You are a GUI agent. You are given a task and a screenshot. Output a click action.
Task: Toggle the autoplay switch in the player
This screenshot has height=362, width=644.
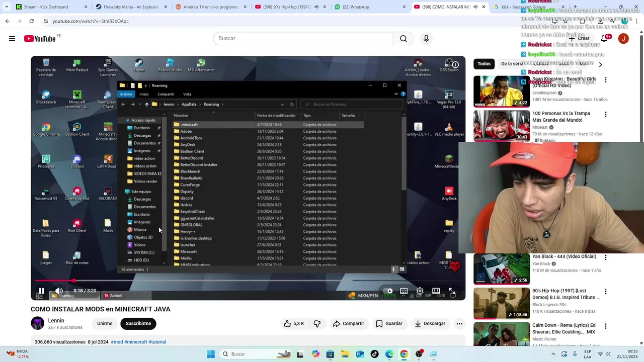pyautogui.click(x=387, y=291)
